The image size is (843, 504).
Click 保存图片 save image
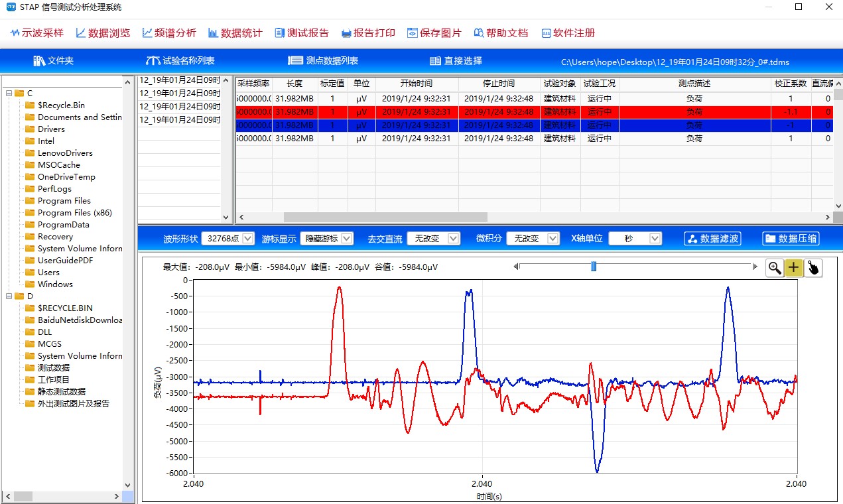(x=434, y=32)
